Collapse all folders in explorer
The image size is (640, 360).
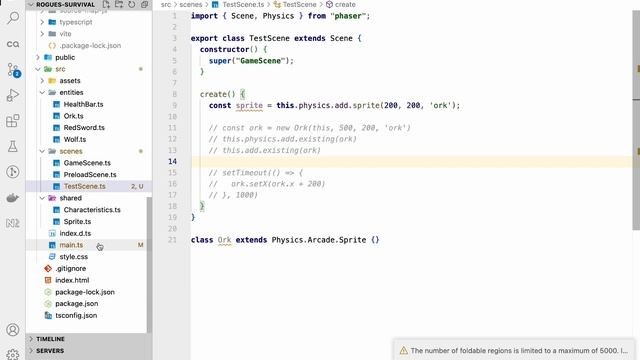pyautogui.click(x=144, y=4)
